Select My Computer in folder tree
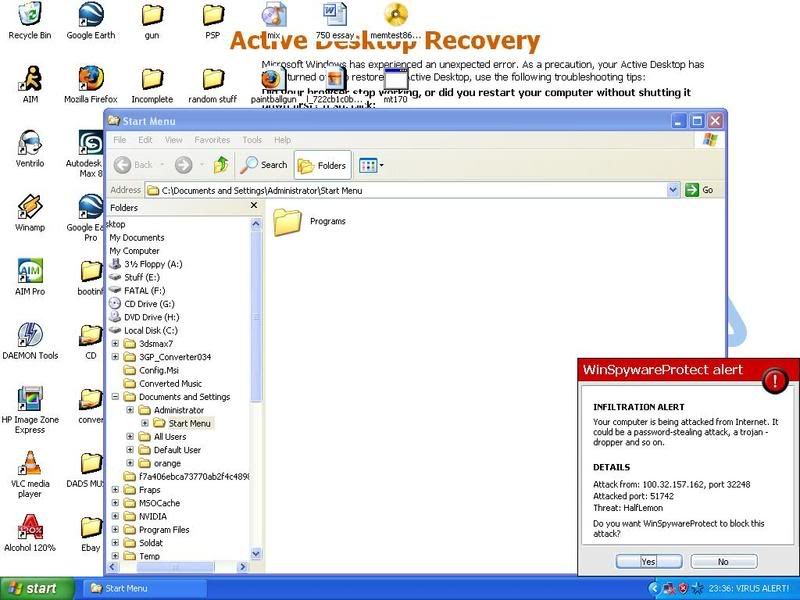This screenshot has height=600, width=800. click(134, 251)
